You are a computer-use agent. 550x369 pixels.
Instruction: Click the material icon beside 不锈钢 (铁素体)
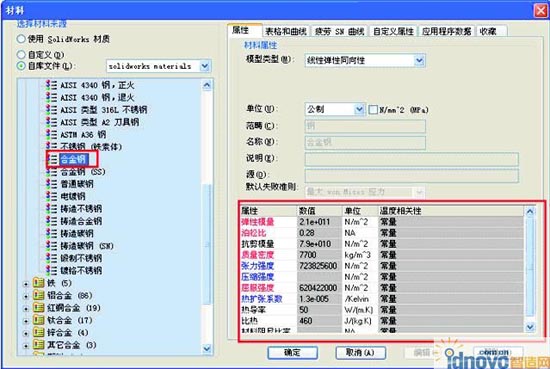point(51,147)
